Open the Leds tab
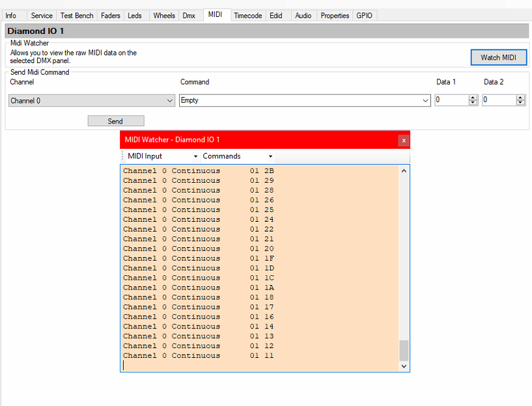The width and height of the screenshot is (532, 406). pos(135,16)
